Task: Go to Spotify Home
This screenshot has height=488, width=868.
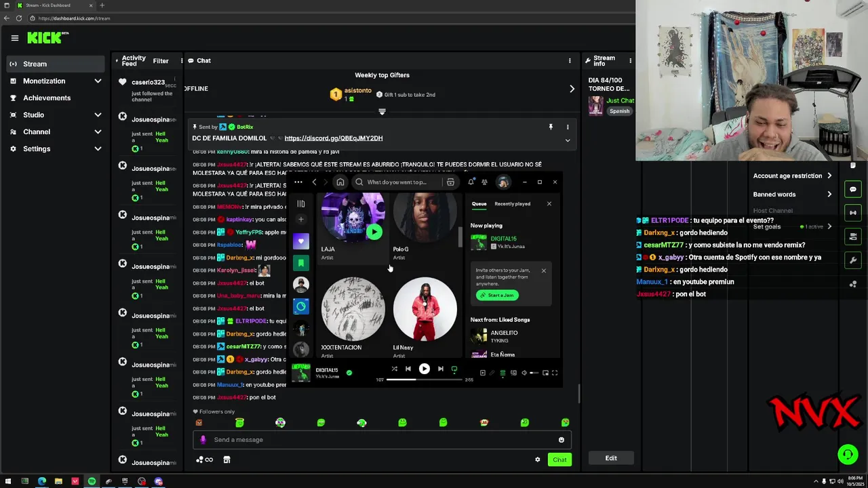Action: point(340,182)
